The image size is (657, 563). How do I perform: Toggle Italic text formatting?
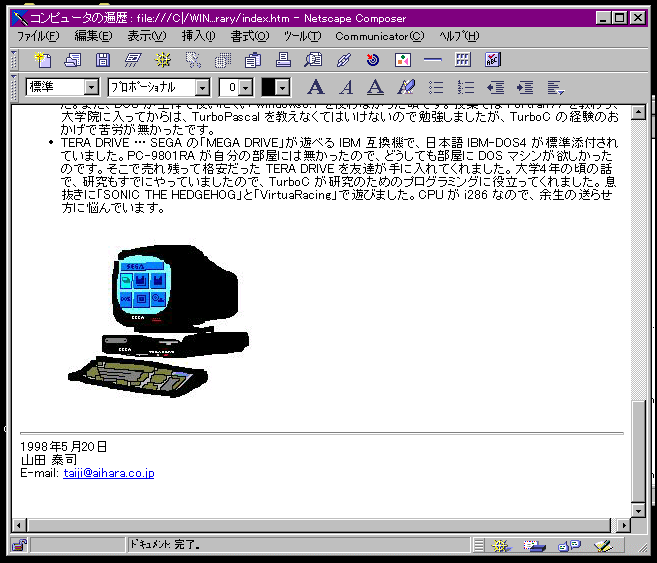[345, 88]
